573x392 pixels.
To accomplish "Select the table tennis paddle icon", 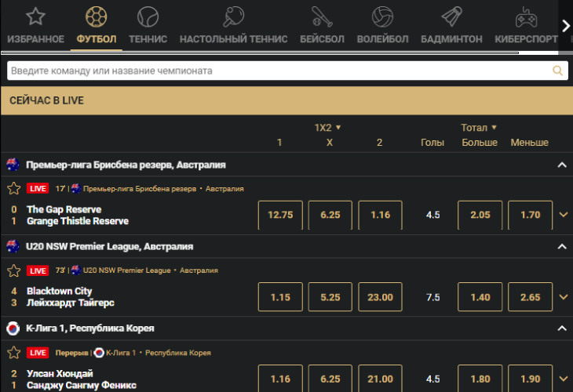I will [233, 17].
